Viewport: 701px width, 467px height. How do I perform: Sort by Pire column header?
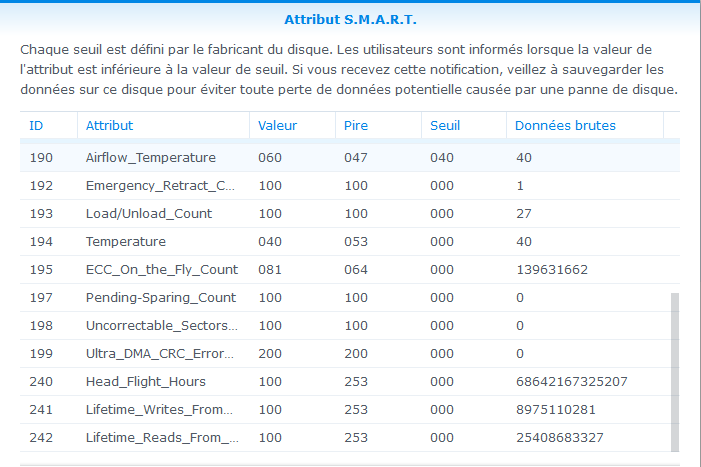tap(378, 126)
